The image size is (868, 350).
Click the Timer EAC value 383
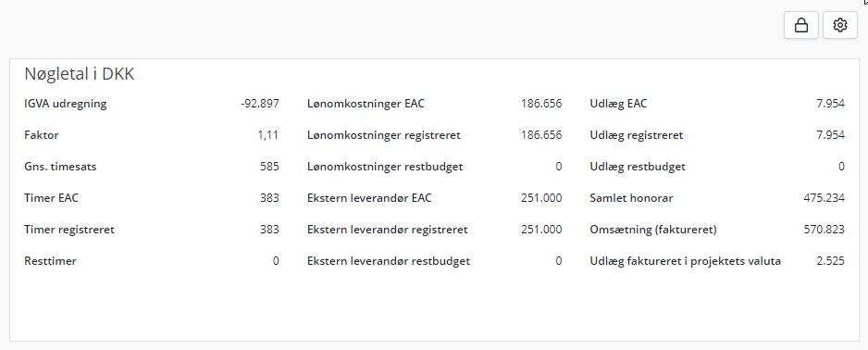coord(269,198)
